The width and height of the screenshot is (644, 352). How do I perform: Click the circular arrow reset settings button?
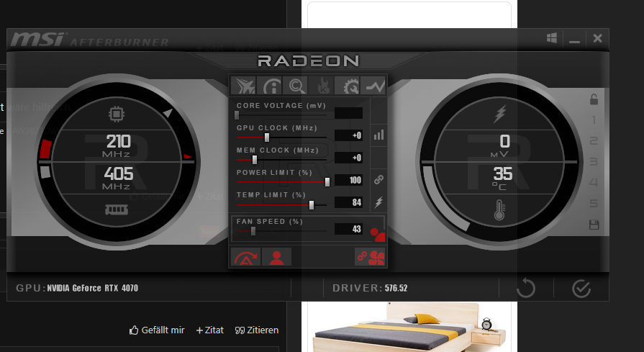tap(526, 289)
